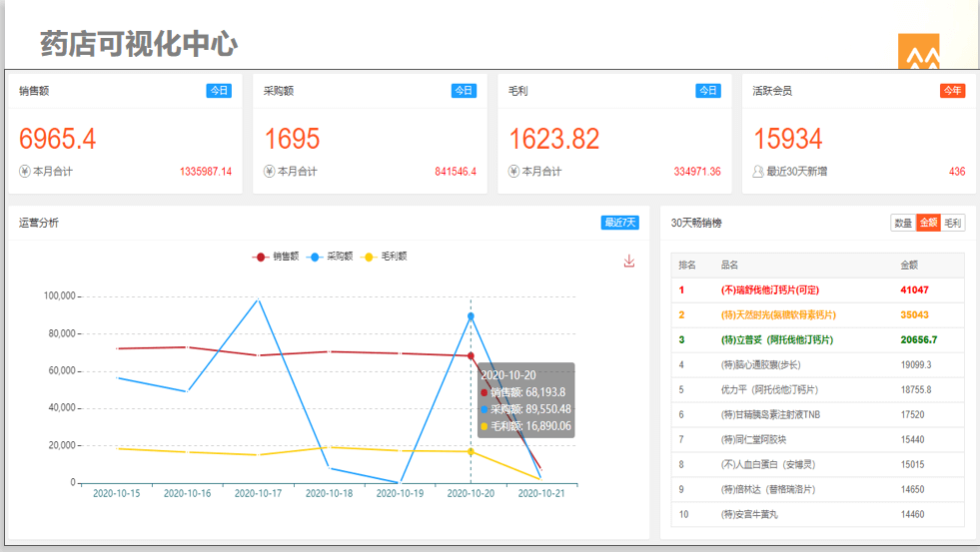Open product (不)瑞舒伐他汀钙片(可定) in ranking
The image size is (980, 552).
[x=769, y=290]
